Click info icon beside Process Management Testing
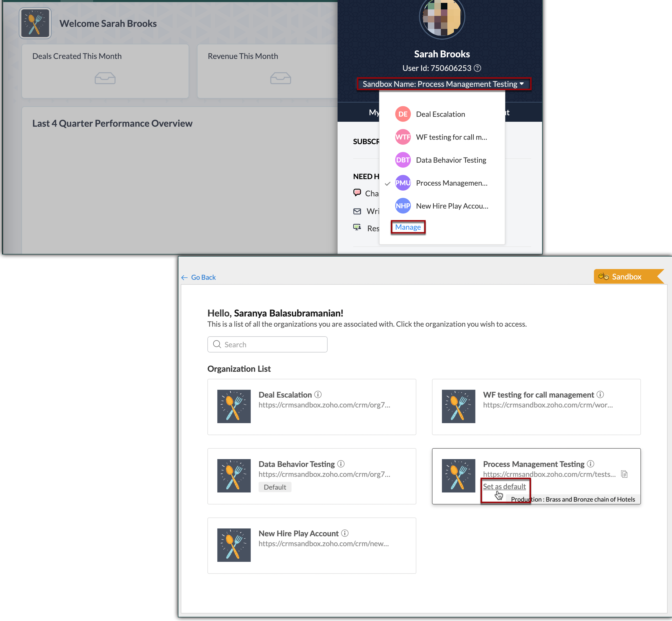The image size is (672, 621). point(591,464)
